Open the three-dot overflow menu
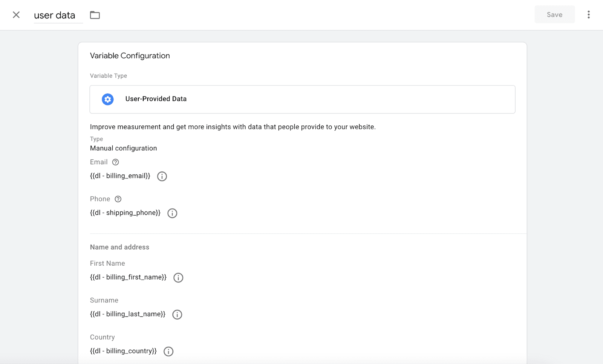The image size is (603, 364). [x=589, y=14]
